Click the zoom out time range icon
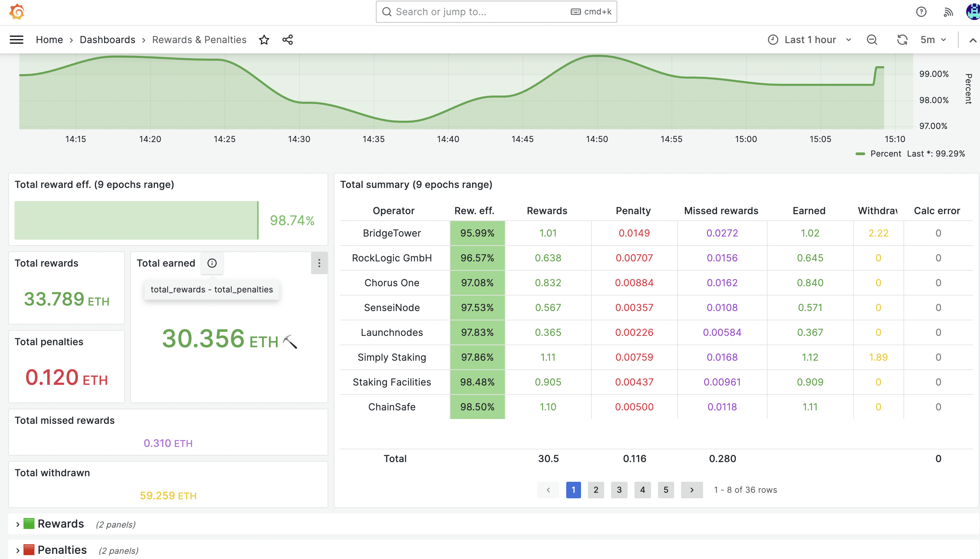 (872, 40)
